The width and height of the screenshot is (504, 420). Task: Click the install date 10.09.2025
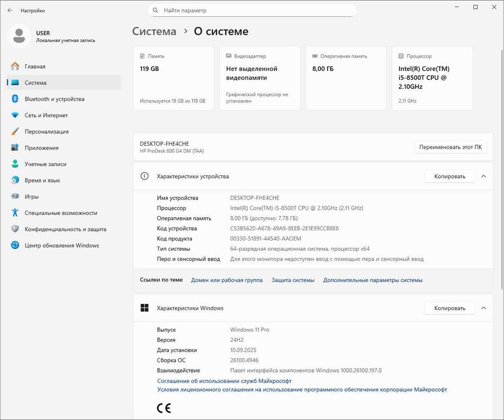(x=243, y=350)
